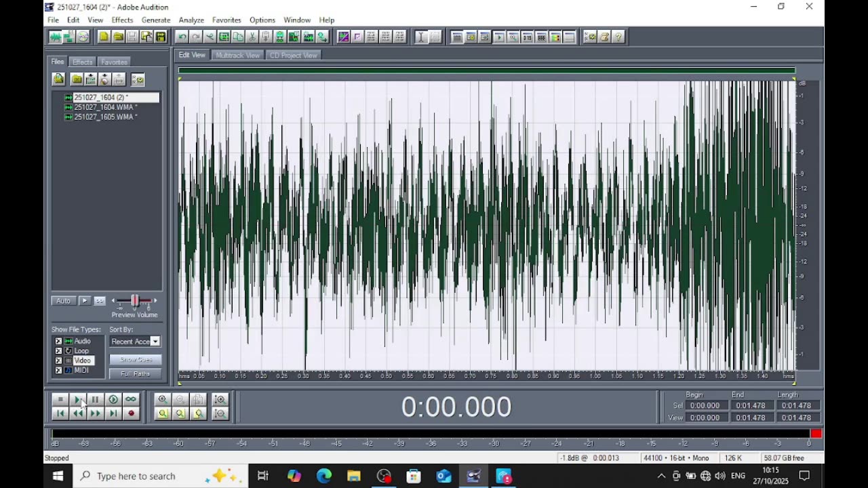This screenshot has width=868, height=488.
Task: Click the selection Begin time field
Action: click(x=705, y=405)
